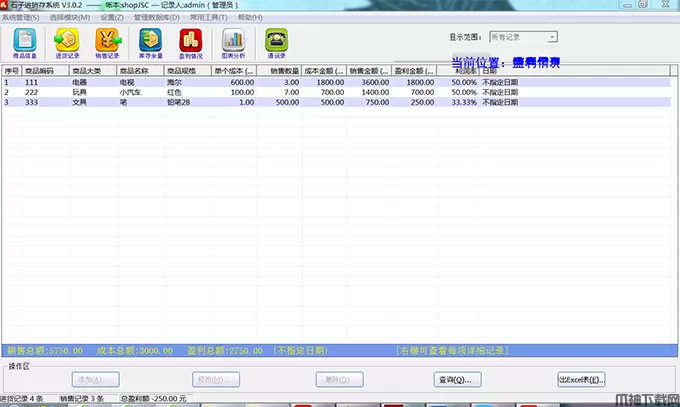Open the 通讯录 telephone icon
Screen dimensions: 680x407
(275, 42)
